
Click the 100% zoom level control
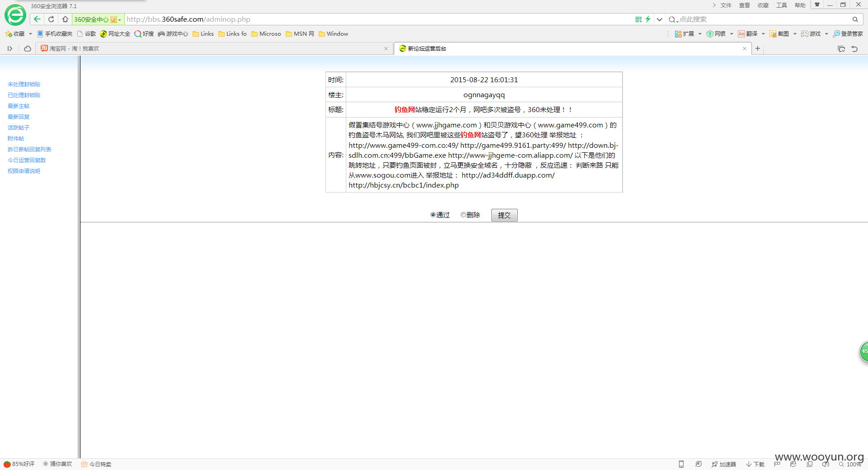850,464
